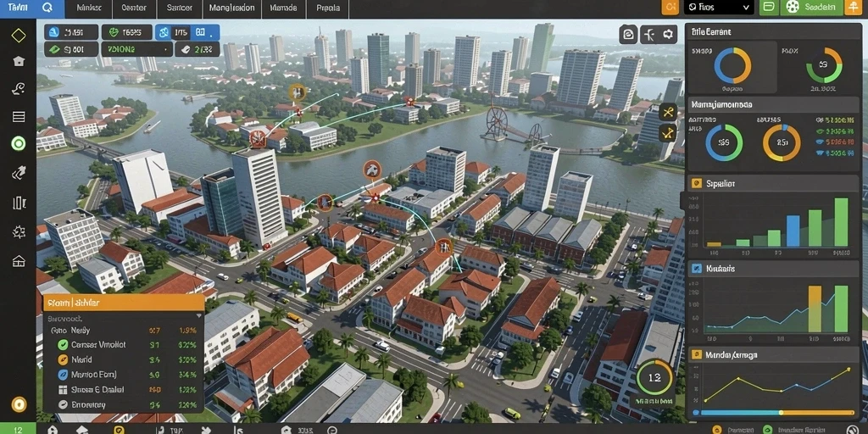Click the gear icon above the right panel

(670, 35)
